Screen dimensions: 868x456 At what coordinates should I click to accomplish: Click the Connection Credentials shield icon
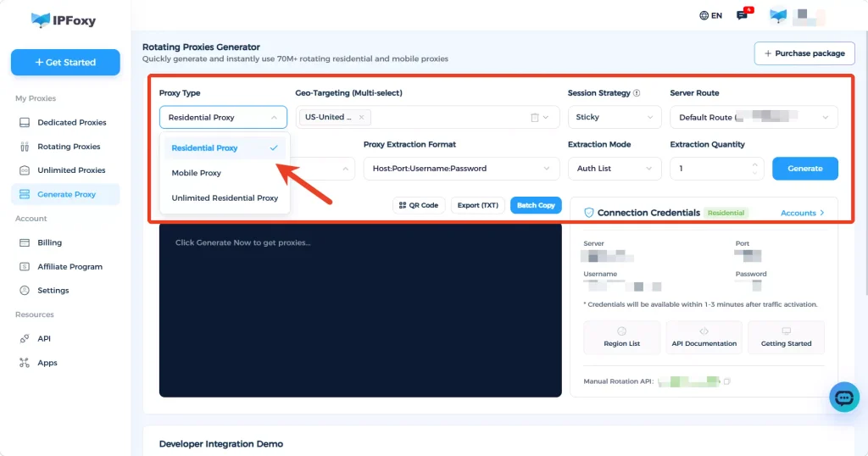click(589, 213)
